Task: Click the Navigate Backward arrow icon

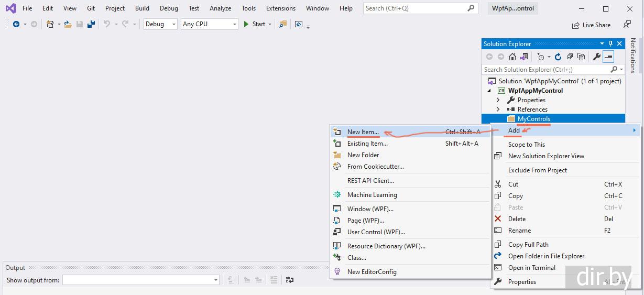Action: pyautogui.click(x=16, y=24)
